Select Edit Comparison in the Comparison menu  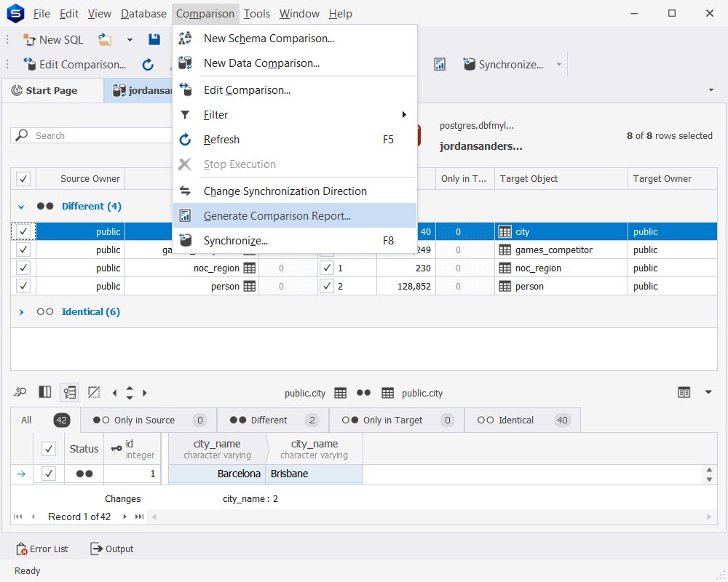click(x=294, y=90)
